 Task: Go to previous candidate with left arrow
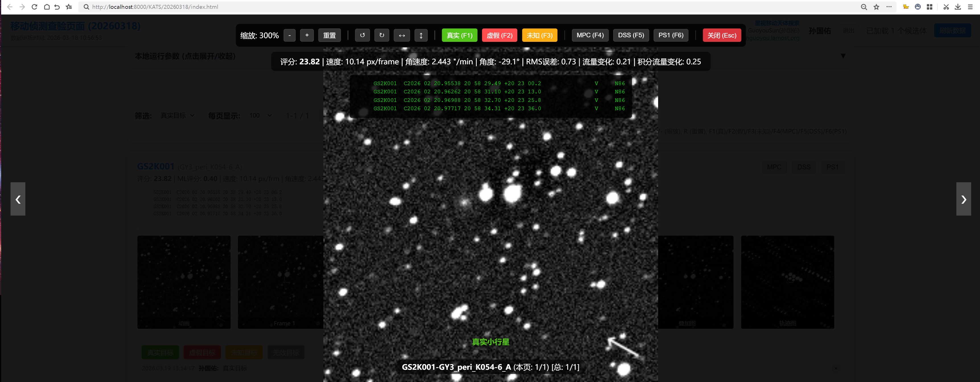point(18,199)
